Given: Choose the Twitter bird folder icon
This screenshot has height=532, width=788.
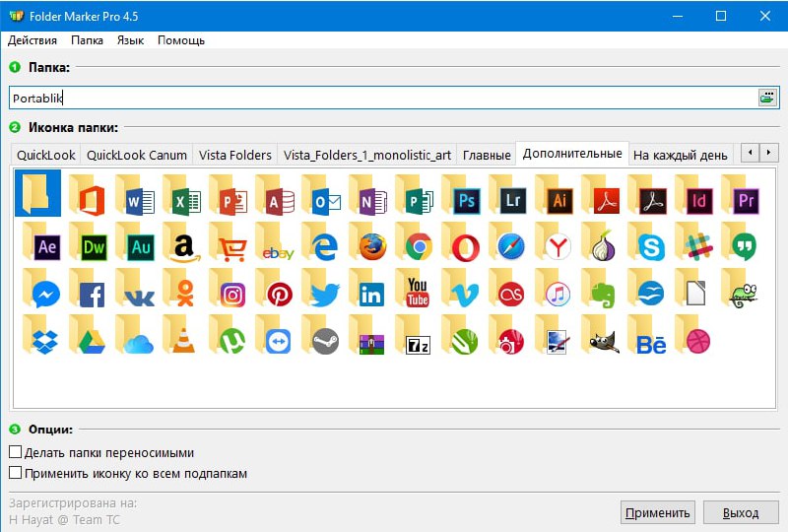Looking at the screenshot, I should click(x=321, y=289).
